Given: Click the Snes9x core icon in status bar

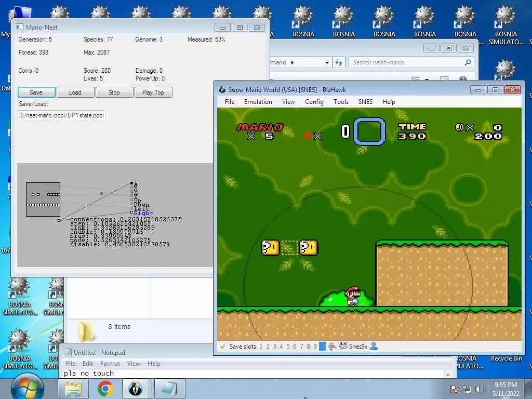Looking at the screenshot, I should [x=343, y=346].
